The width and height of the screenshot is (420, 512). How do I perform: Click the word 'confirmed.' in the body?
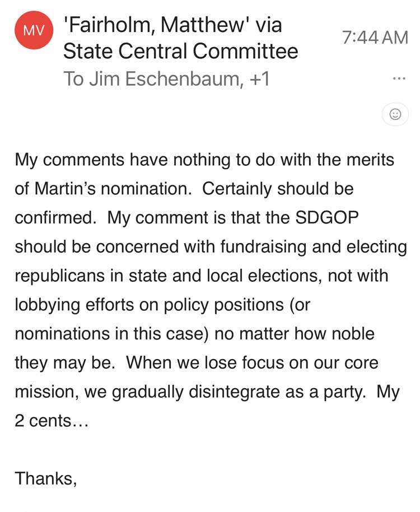[55, 217]
